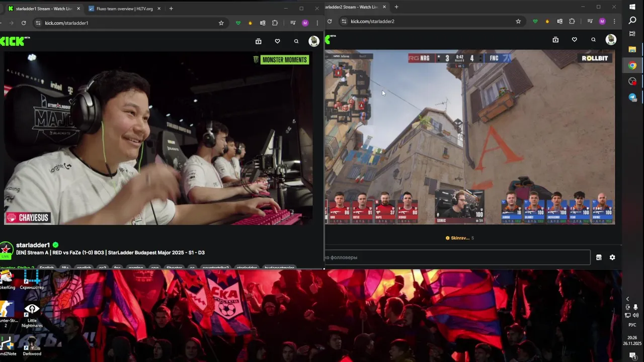Open Скриншотер desktop shortcut

(31, 281)
